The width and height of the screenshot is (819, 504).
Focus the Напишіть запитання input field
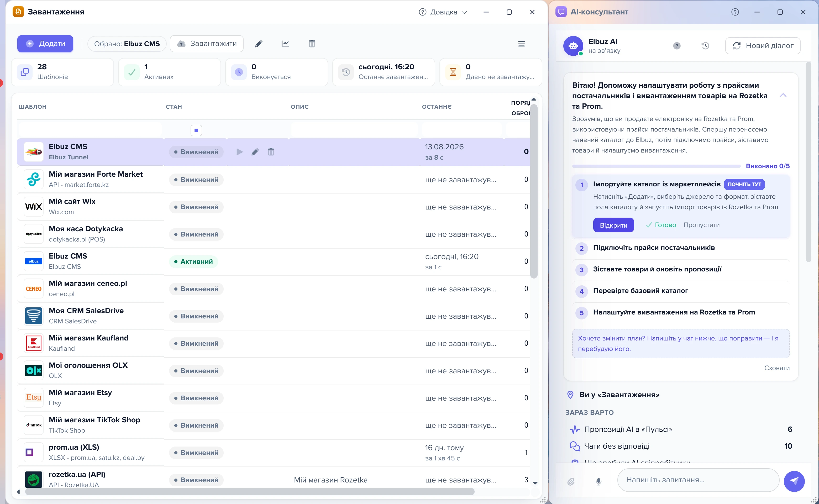tap(698, 480)
